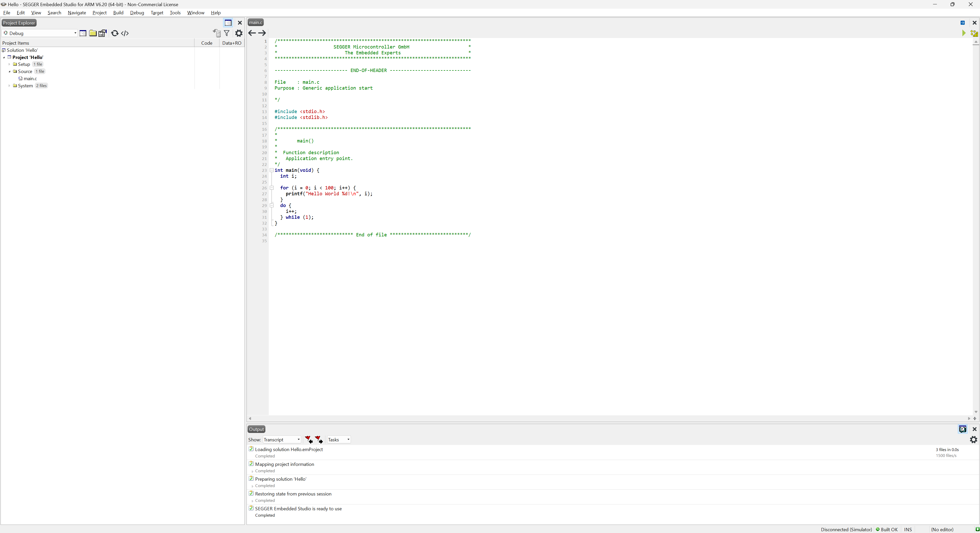Toggle the 'Loading solution Hello.emProject' checkbox
This screenshot has width=980, height=533.
[x=251, y=449]
